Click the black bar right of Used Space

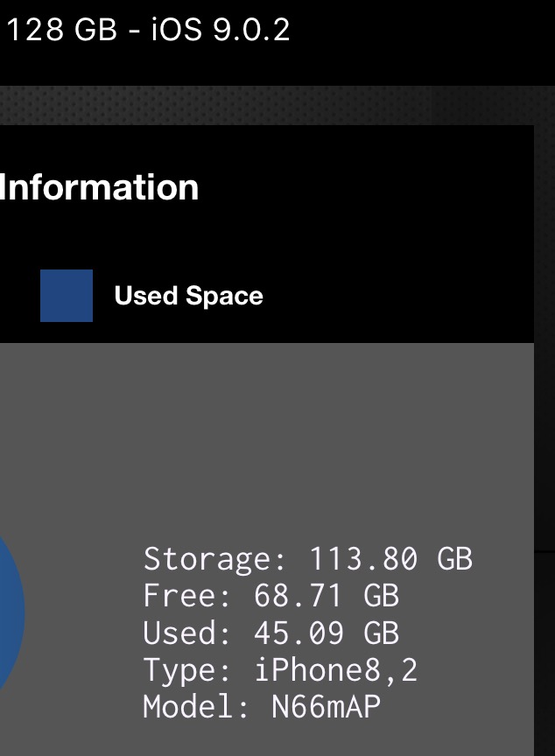point(398,296)
